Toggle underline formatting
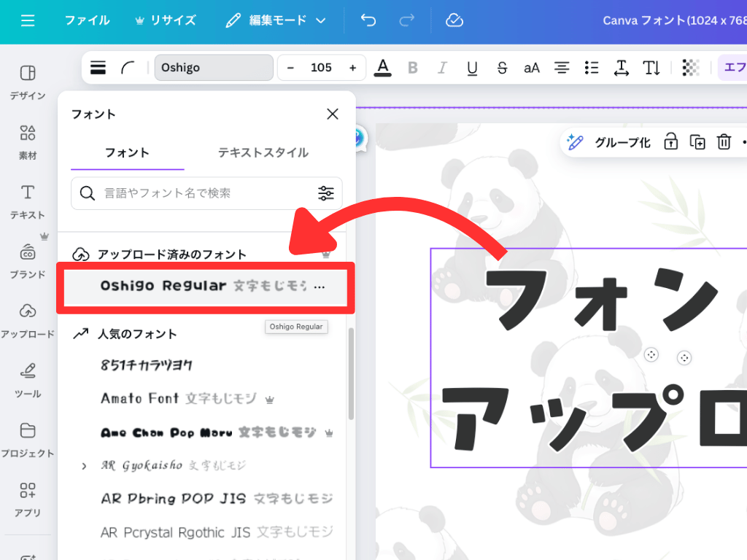This screenshot has height=560, width=747. coord(472,67)
